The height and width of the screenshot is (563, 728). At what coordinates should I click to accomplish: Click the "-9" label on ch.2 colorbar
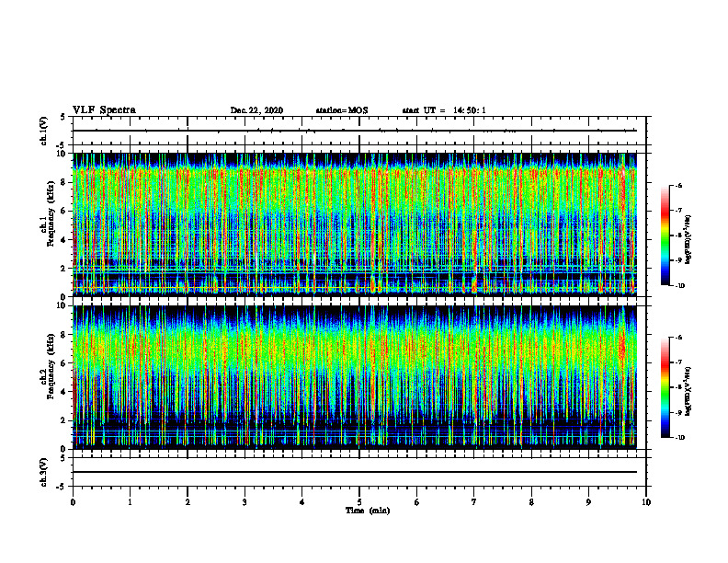tap(678, 412)
